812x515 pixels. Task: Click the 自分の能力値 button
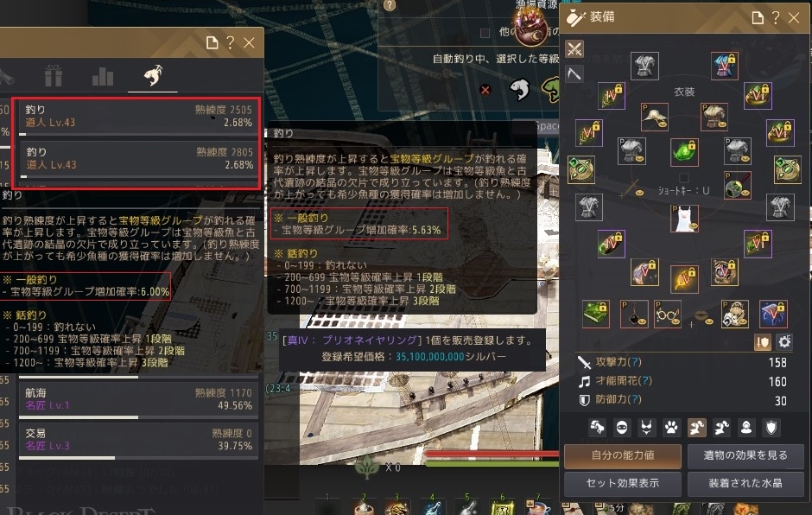pos(623,456)
